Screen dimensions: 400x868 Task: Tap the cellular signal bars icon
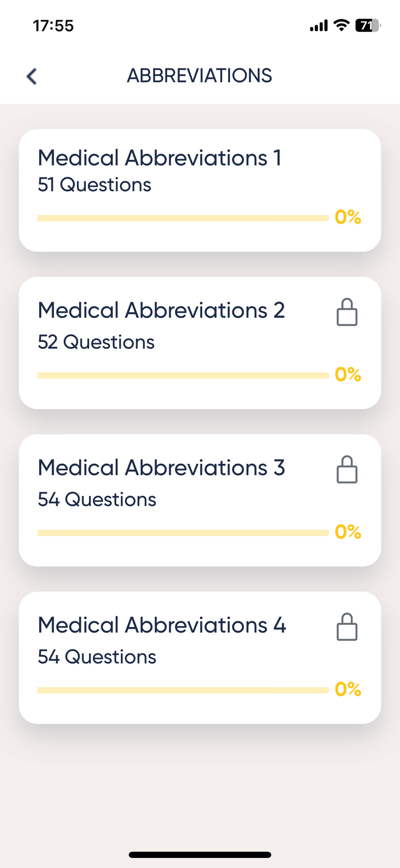pos(319,25)
